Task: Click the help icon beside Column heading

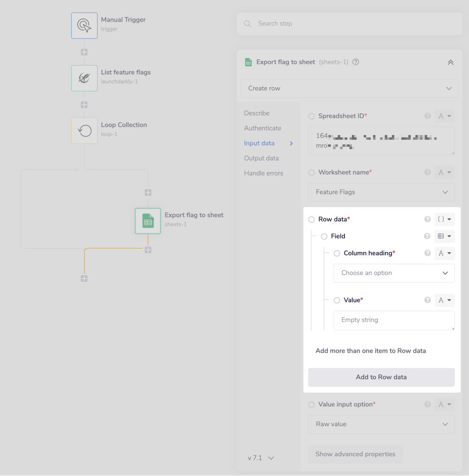Action: tap(427, 253)
